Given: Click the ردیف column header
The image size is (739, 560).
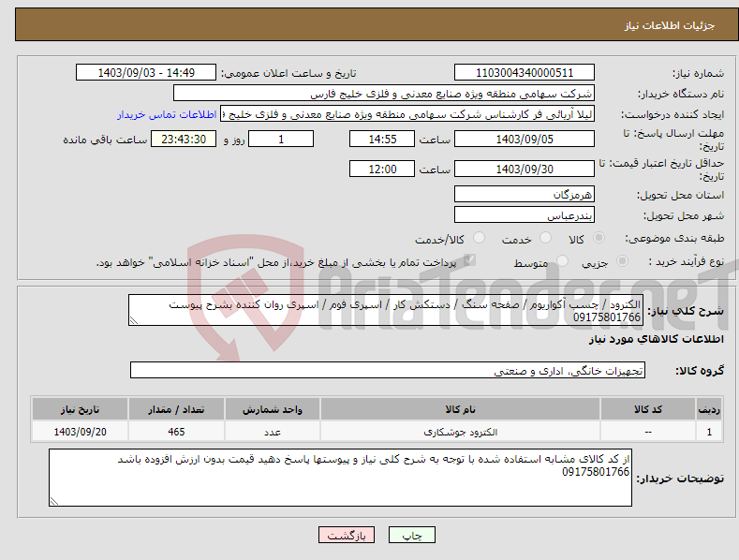Looking at the screenshot, I should [x=709, y=409].
